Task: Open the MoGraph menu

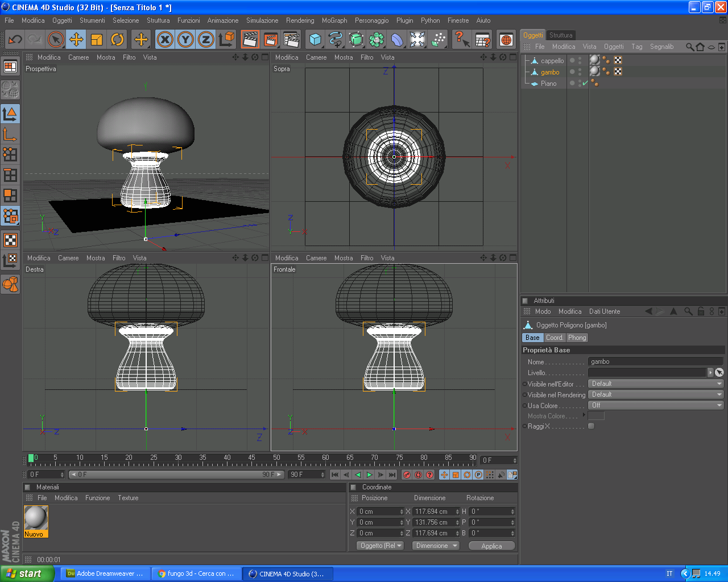Action: (334, 20)
